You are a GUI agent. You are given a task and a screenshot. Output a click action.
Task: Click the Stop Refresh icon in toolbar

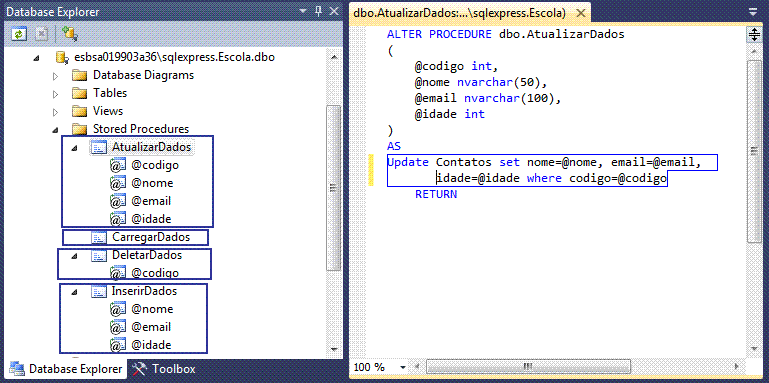click(42, 34)
